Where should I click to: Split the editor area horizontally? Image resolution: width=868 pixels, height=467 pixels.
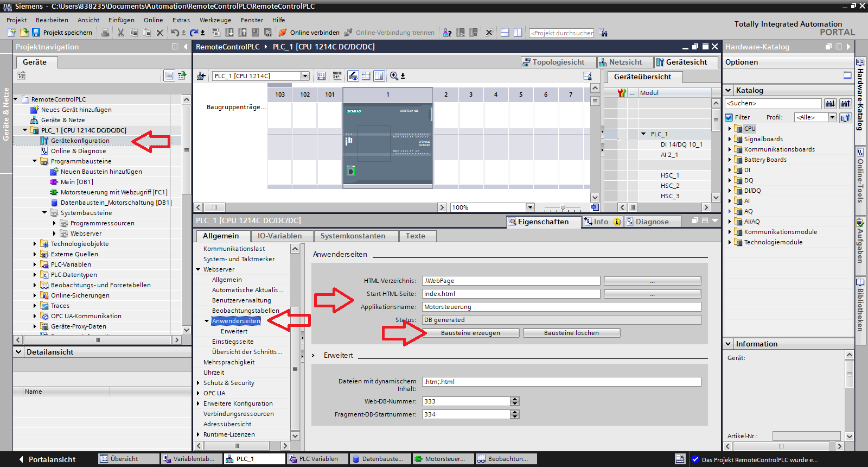click(505, 33)
